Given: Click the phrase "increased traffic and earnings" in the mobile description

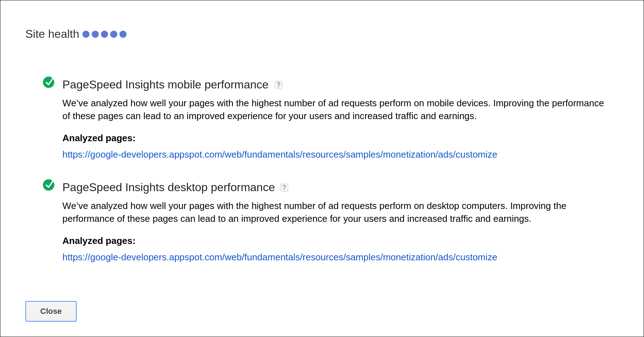Looking at the screenshot, I should point(414,116).
